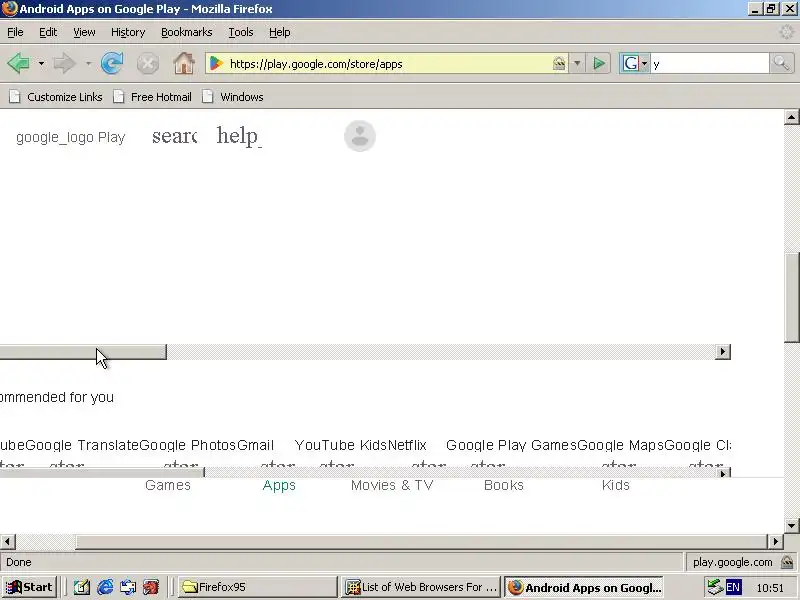The width and height of the screenshot is (800, 600).
Task: Click the system tray clock 10:51
Action: (x=770, y=588)
